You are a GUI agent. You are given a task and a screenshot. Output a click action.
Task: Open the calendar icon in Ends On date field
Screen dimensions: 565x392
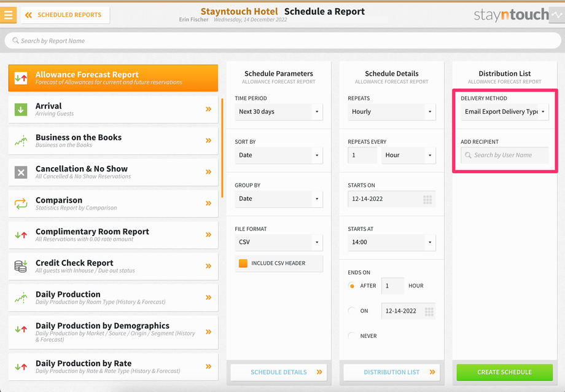pos(429,312)
